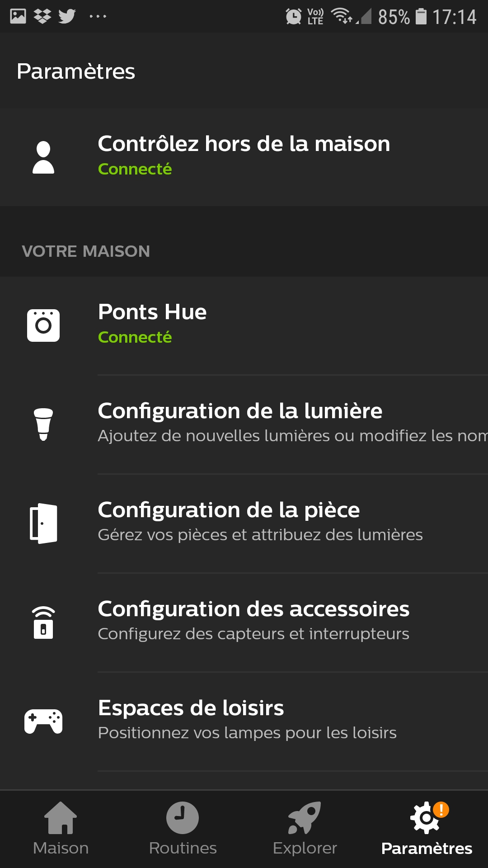Image resolution: width=488 pixels, height=868 pixels.
Task: Tap the accessory remote icon
Action: (x=43, y=623)
